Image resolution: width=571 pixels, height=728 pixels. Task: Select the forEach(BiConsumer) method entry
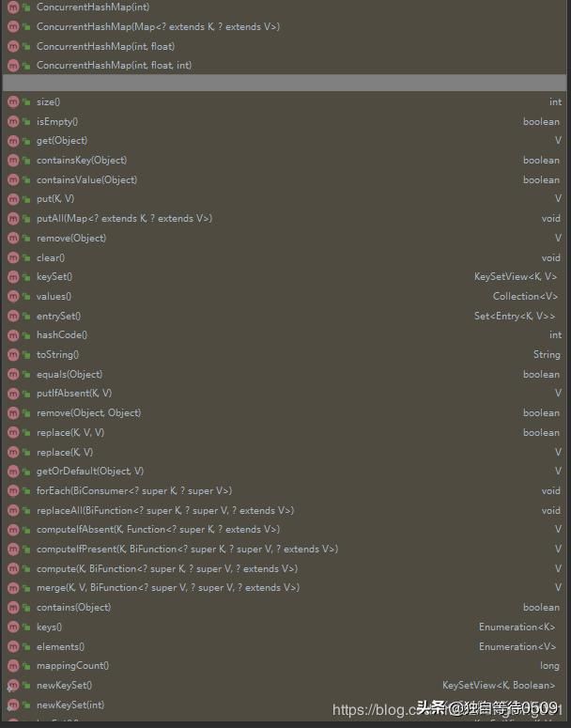[134, 490]
